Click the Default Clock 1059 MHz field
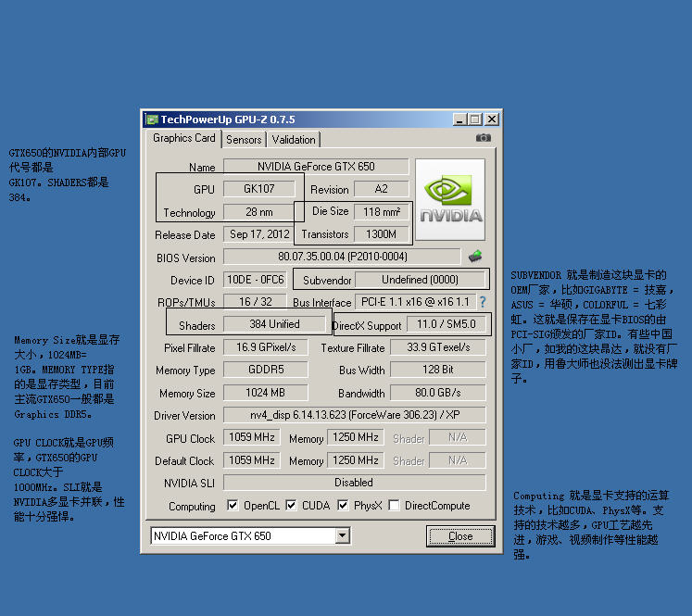Screen dimensions: 692x616 pos(252,460)
